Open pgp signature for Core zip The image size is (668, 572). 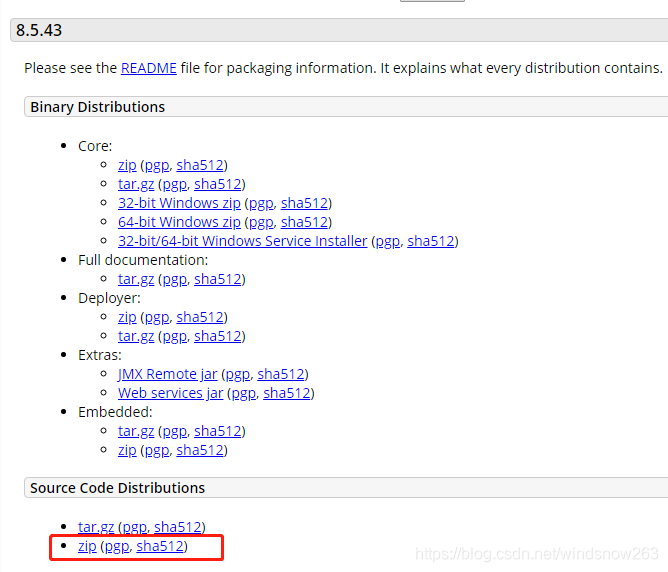tap(157, 165)
